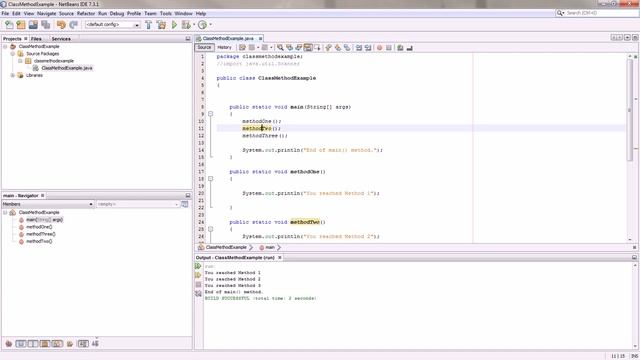
Task: Select the ClassMethodExample.java editor tab
Action: [x=228, y=38]
